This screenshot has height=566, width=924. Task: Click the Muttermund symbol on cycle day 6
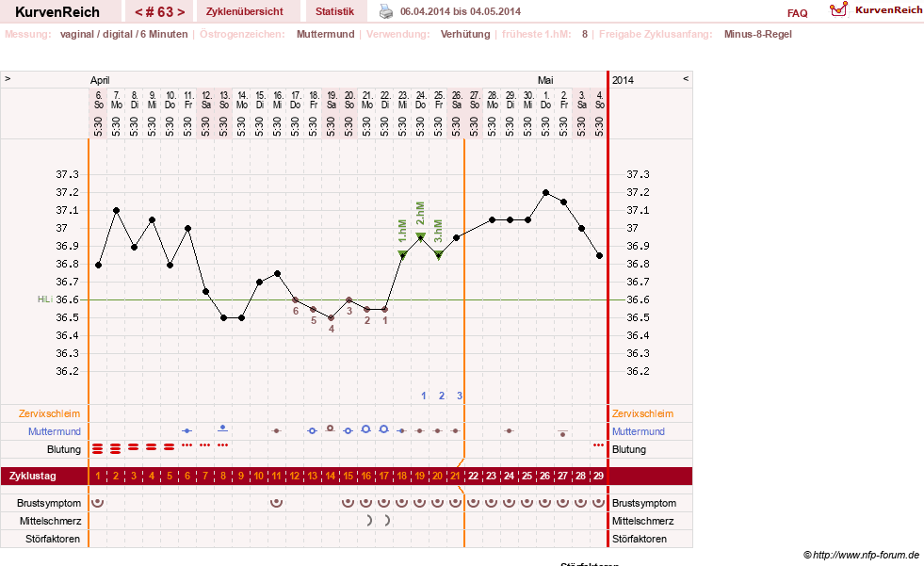[187, 431]
